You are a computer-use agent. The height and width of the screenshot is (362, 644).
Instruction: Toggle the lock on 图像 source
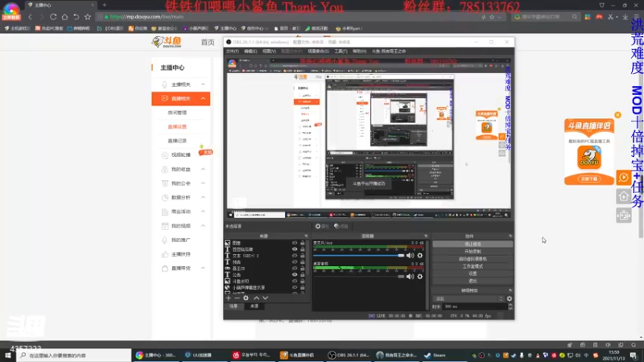303,243
